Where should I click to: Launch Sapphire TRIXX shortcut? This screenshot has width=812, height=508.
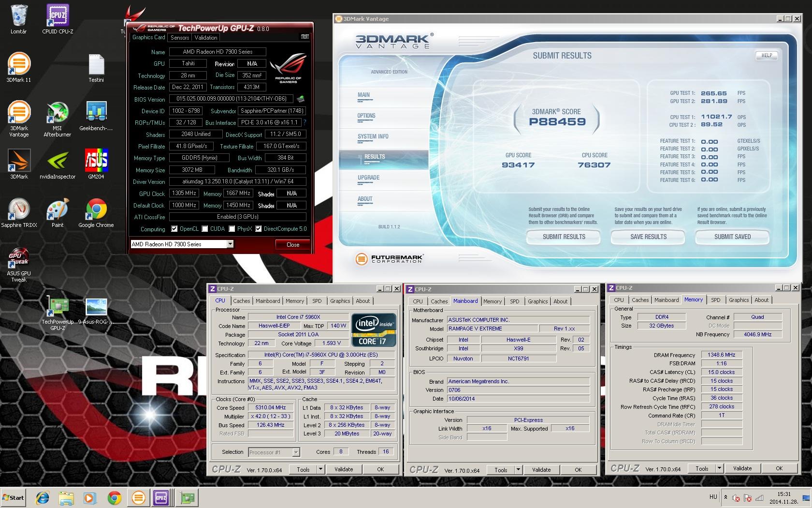coord(19,213)
